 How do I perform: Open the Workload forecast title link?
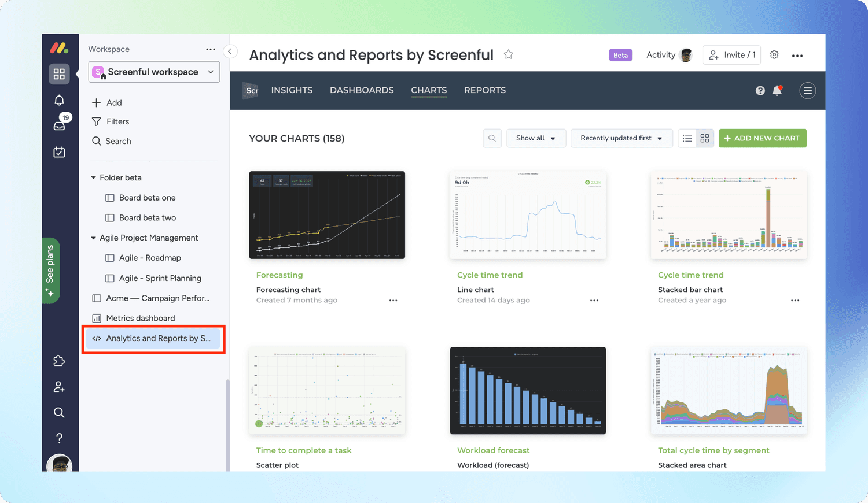point(493,450)
